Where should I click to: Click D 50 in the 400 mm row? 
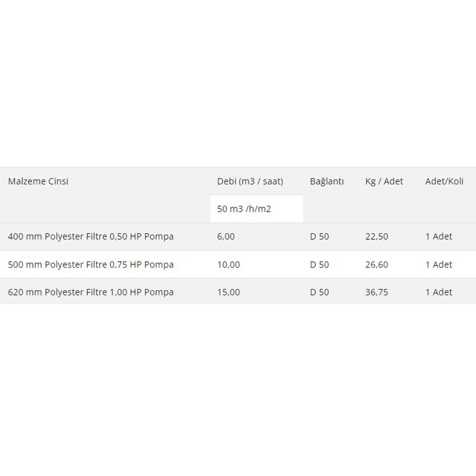click(x=319, y=237)
